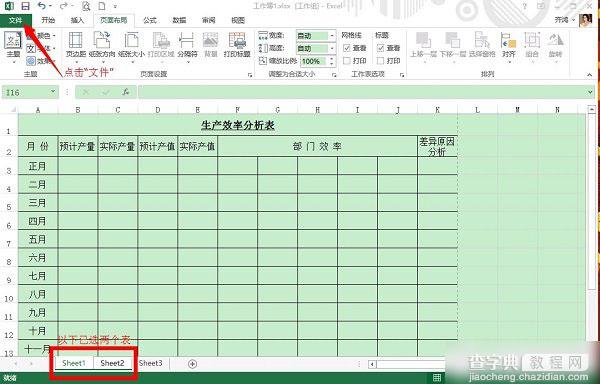Toggle 标题 打印 headings print checkbox
Viewport: 600px width, 384px height.
click(380, 61)
